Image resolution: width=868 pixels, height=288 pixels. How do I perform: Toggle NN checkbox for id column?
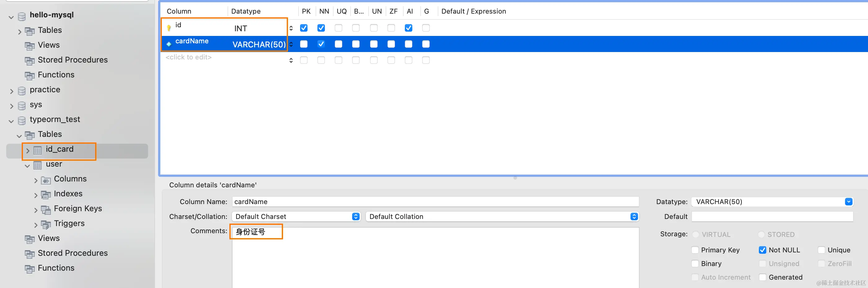[x=321, y=28]
